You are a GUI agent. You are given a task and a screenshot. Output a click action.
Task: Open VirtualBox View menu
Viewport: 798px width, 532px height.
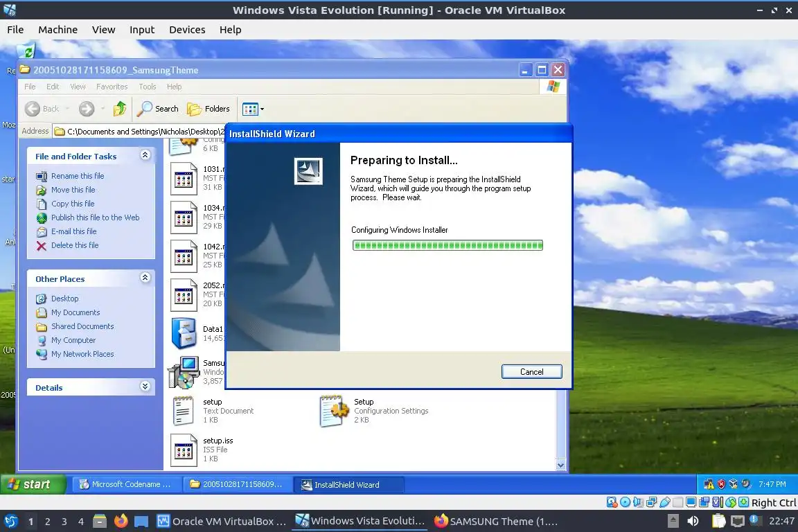[x=103, y=30]
